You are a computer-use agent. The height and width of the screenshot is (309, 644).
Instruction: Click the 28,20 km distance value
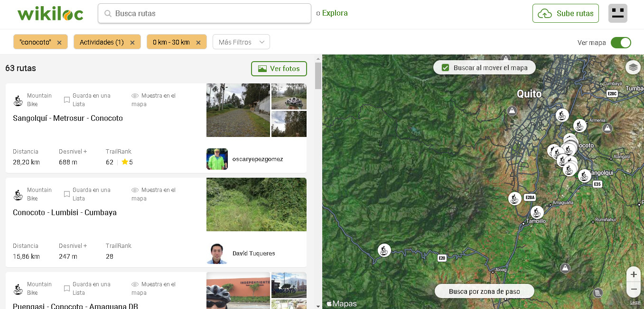(26, 162)
